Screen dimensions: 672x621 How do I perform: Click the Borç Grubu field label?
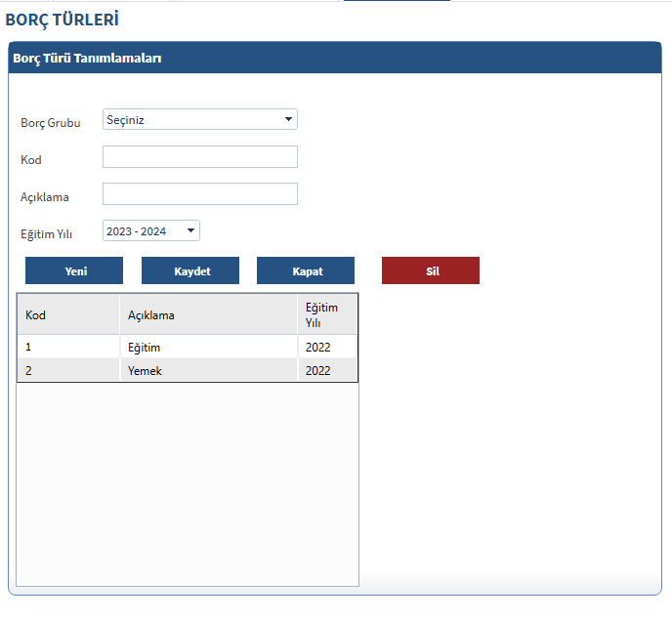(51, 123)
